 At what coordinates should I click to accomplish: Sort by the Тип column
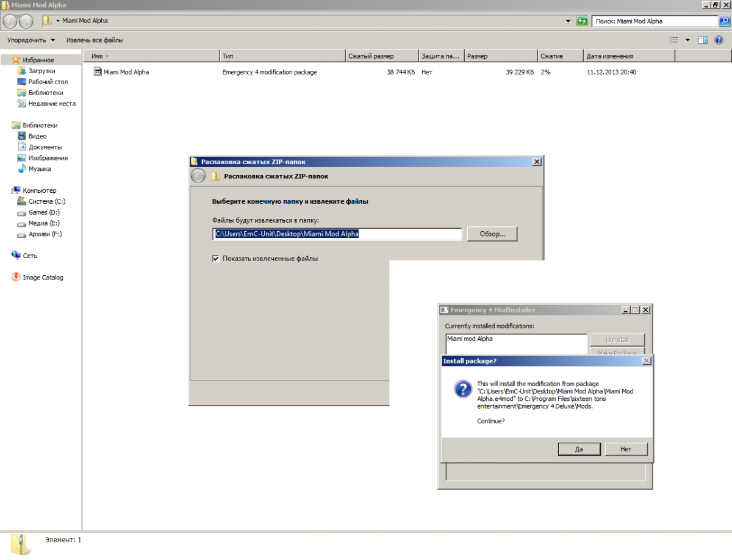click(282, 56)
